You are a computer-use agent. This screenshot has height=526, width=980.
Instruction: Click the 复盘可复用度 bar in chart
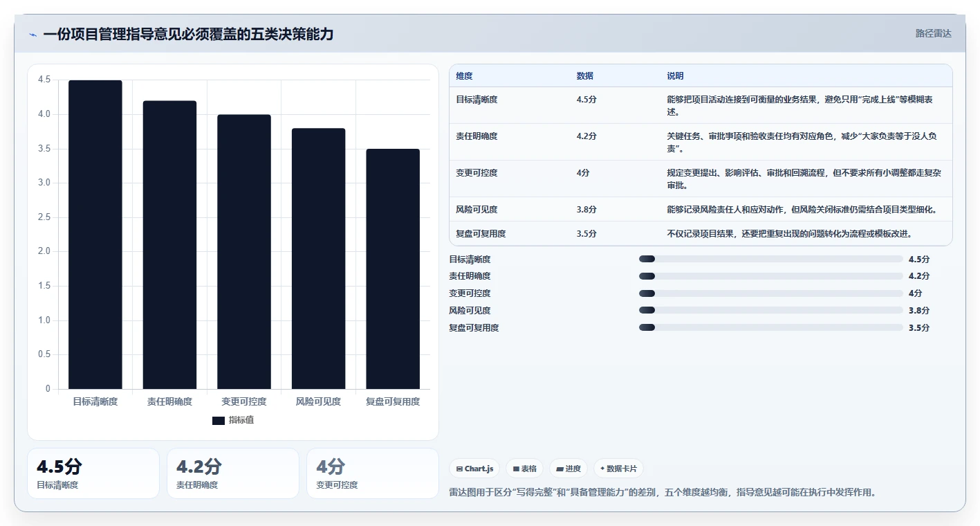[393, 269]
